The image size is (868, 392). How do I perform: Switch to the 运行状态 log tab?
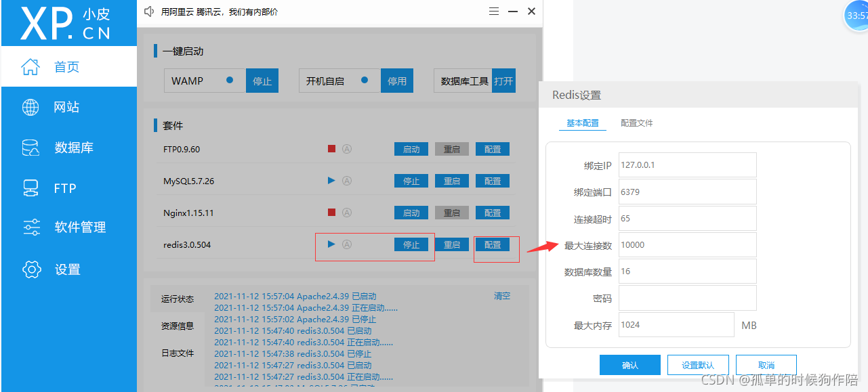[178, 299]
